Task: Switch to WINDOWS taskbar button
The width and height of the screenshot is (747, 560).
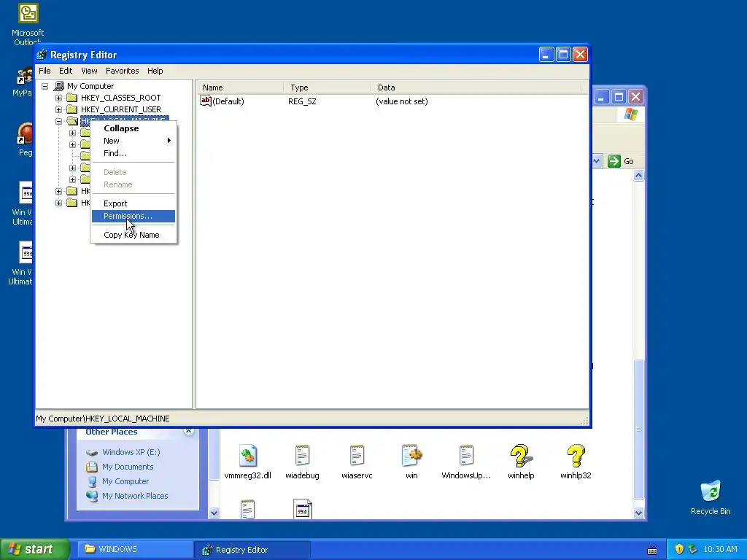Action: (135, 550)
